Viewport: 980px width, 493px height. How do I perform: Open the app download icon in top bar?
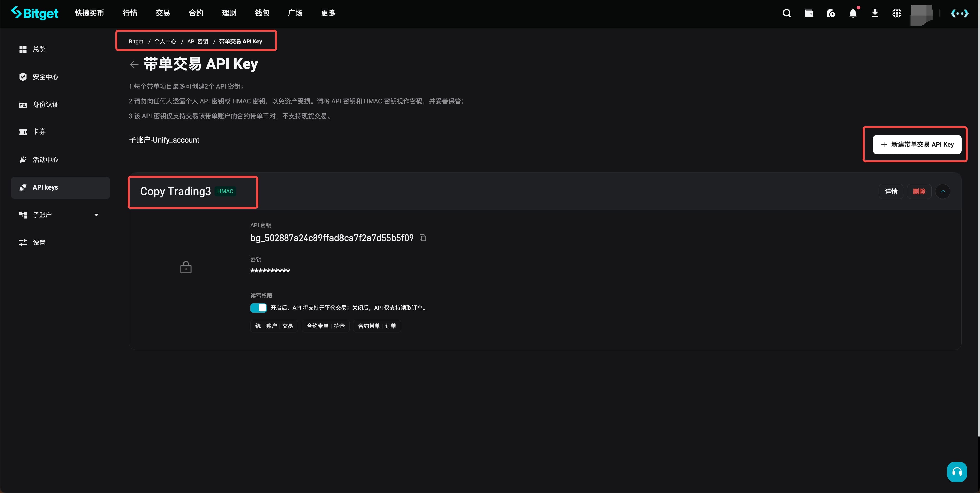(x=875, y=14)
